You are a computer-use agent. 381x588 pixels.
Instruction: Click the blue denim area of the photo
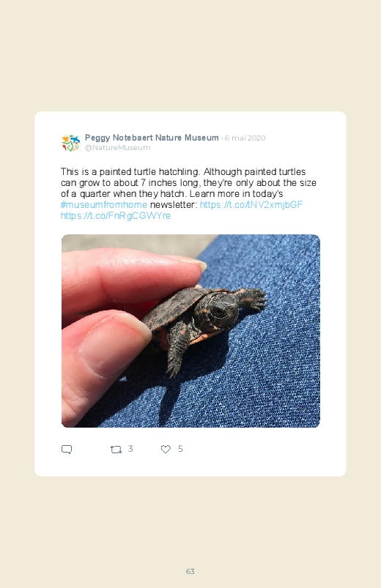[263, 375]
